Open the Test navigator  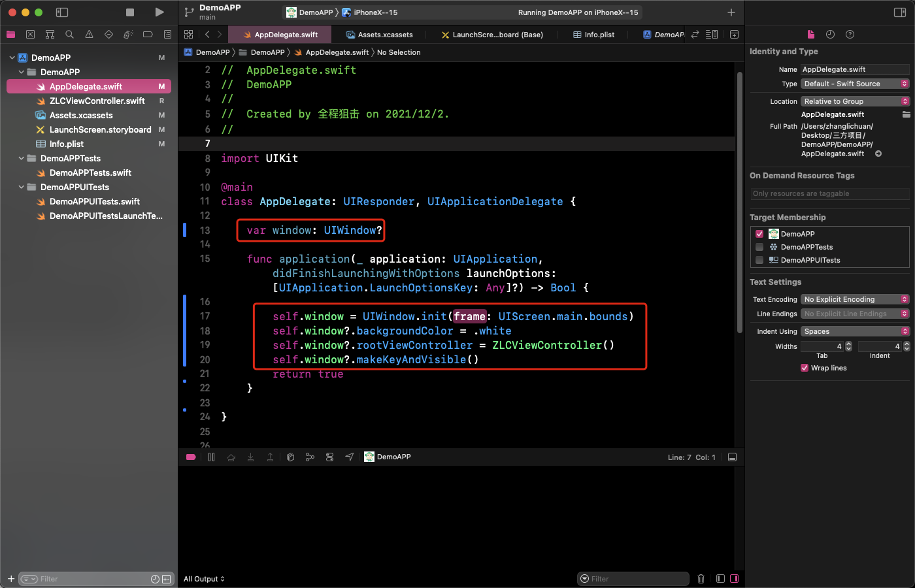click(108, 34)
